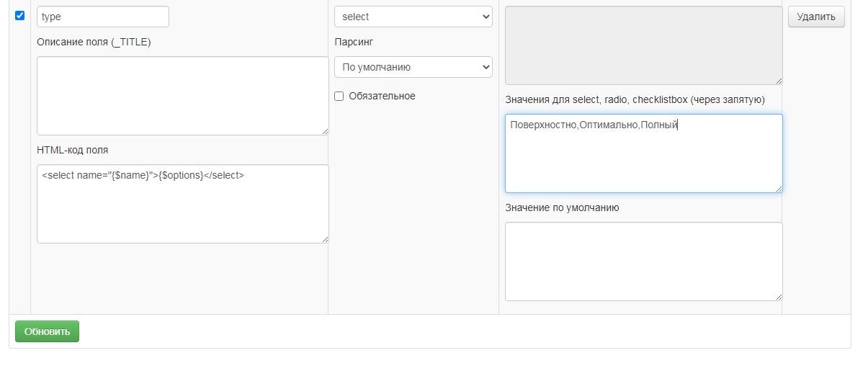This screenshot has width=868, height=389.
Task: Click the "Значение по умолчанию" label
Action: pyautogui.click(x=562, y=207)
